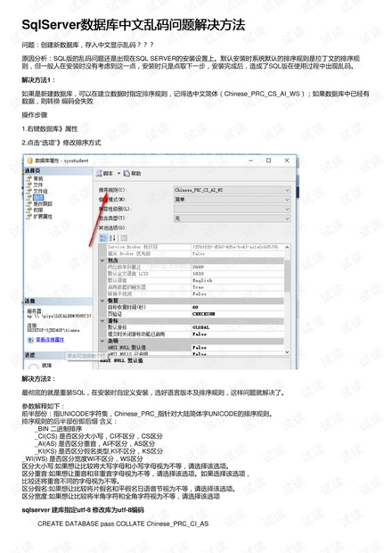Choose the alphabetical A-Z sort icon
The width and height of the screenshot is (392, 553).
(113, 238)
